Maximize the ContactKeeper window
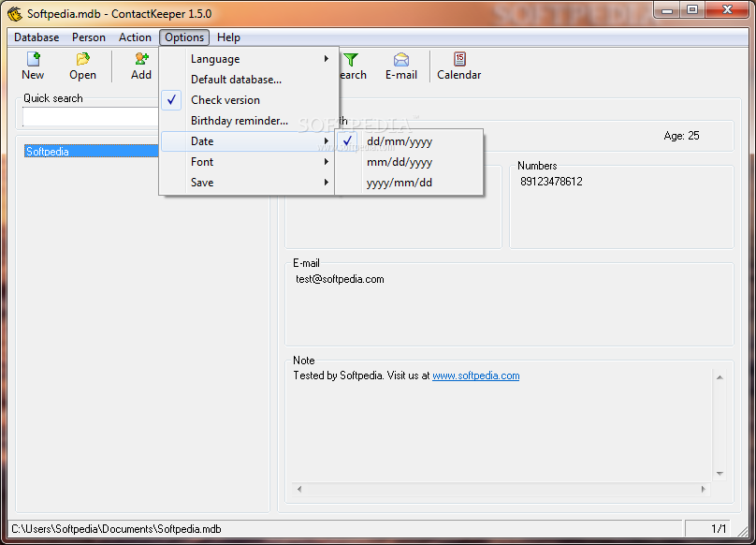 point(691,9)
